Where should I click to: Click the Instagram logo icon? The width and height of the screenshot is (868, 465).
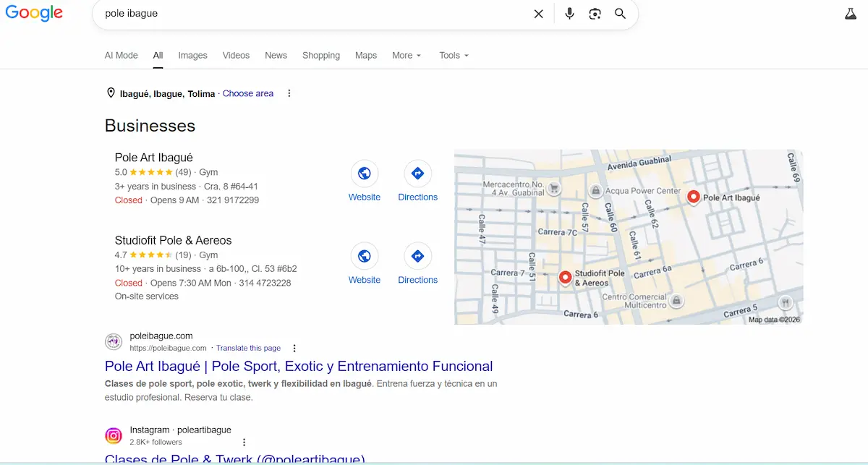coord(114,435)
